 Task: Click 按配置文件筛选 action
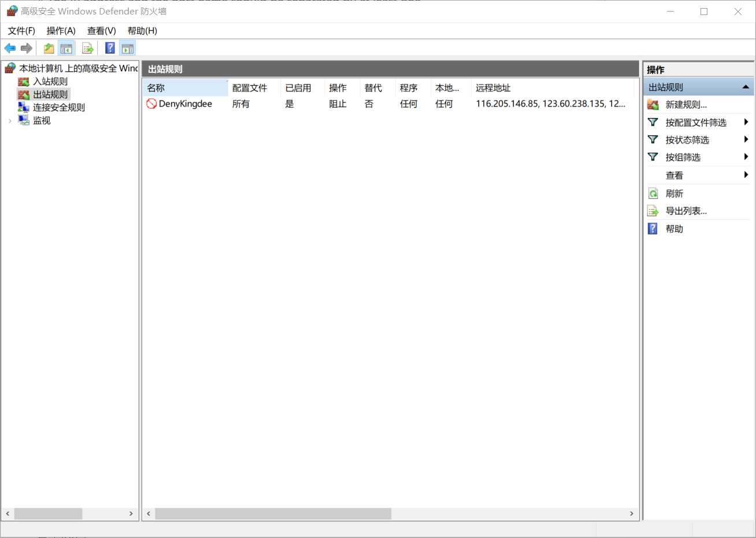(696, 122)
